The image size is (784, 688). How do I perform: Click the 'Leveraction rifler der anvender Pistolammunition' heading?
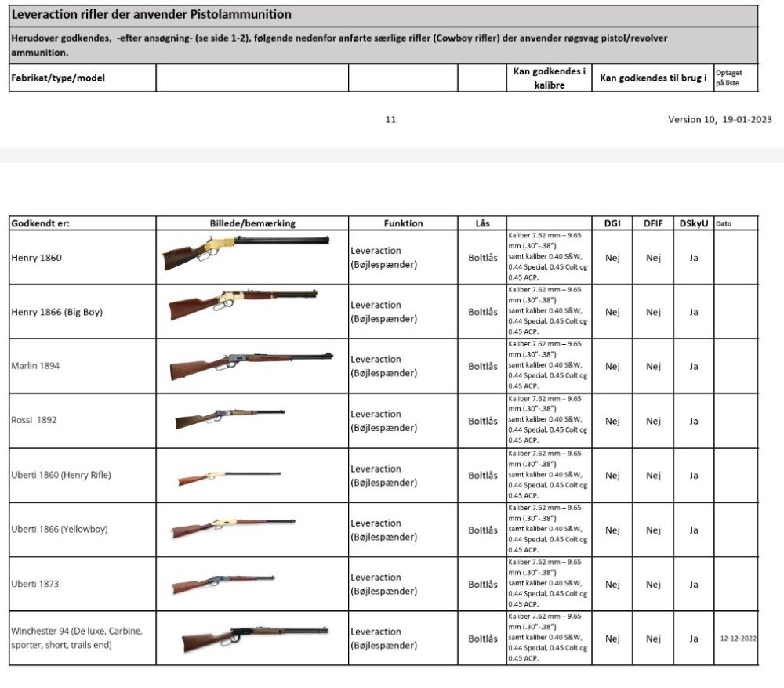(151, 14)
